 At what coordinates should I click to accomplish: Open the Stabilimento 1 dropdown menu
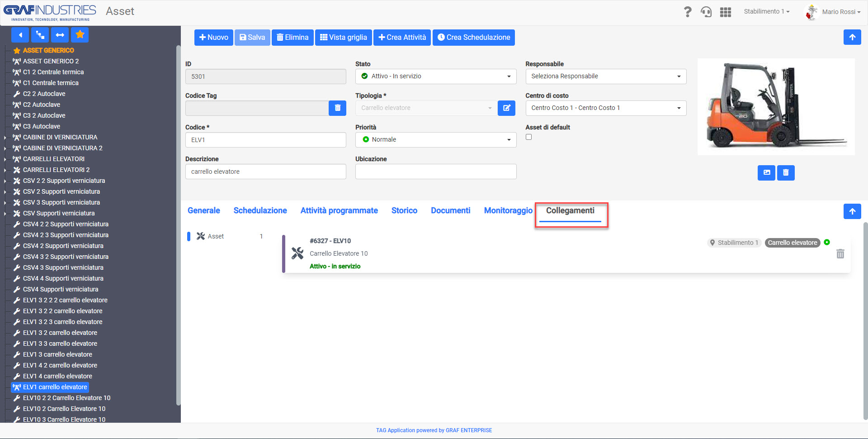tap(767, 11)
